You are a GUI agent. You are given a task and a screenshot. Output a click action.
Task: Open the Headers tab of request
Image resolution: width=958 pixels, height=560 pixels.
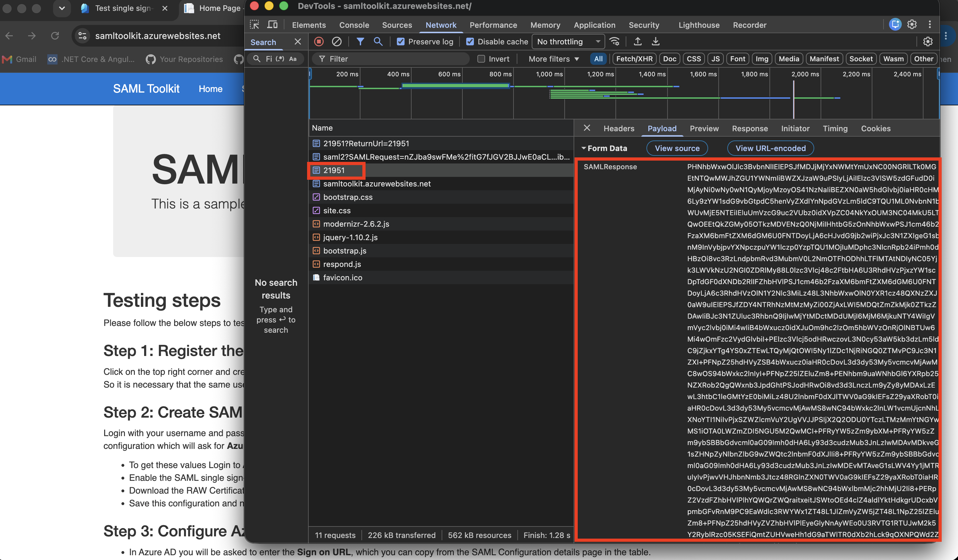coord(619,128)
